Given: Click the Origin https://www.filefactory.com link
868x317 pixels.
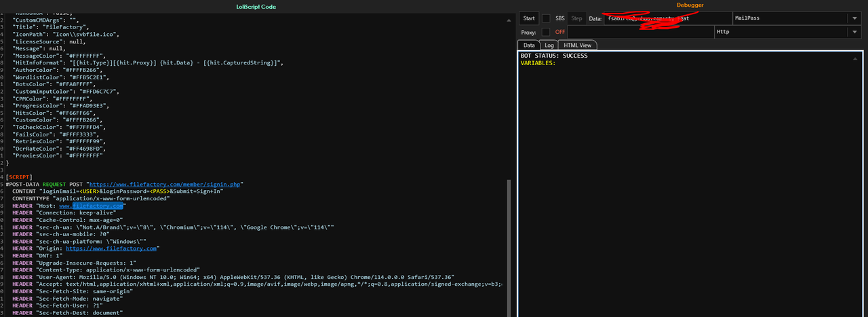Looking at the screenshot, I should [x=111, y=248].
